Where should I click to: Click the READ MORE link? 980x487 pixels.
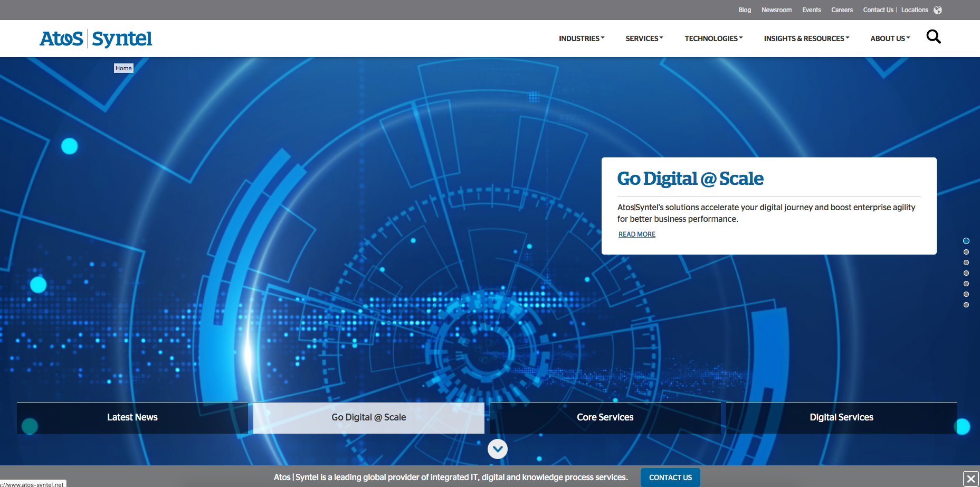click(x=637, y=235)
